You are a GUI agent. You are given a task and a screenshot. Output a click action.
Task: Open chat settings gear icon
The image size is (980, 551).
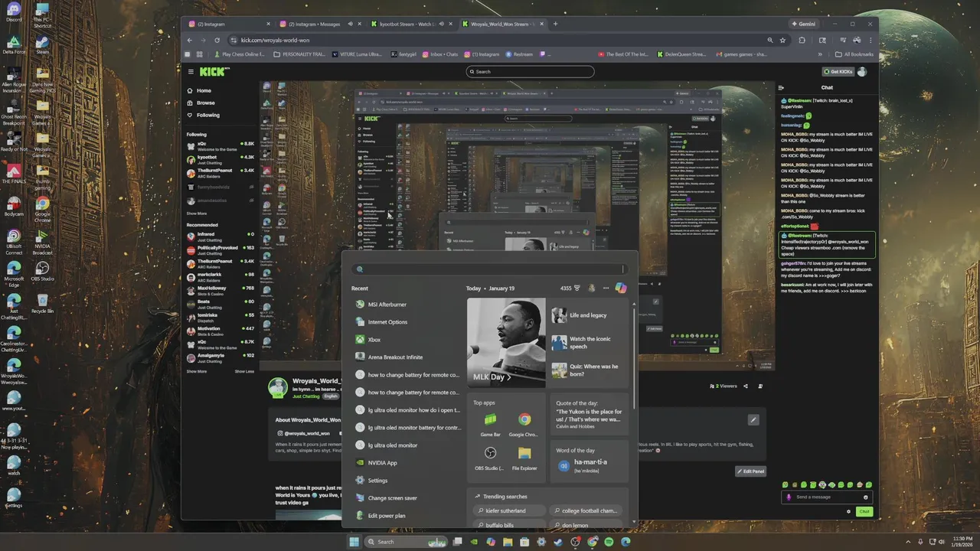848,511
